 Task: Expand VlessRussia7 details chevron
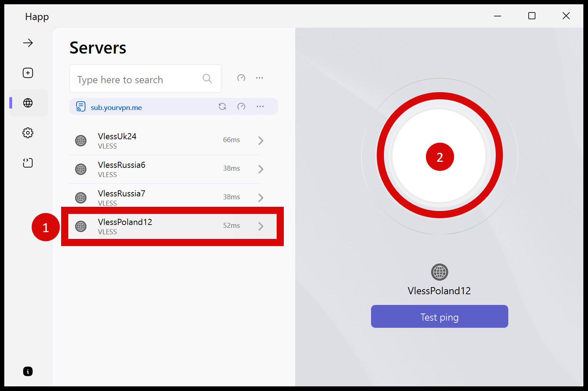coord(261,198)
